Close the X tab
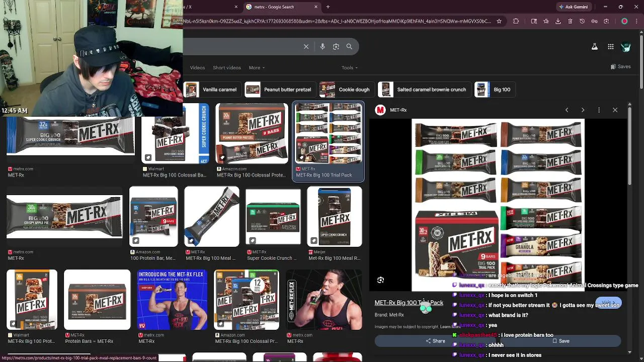The width and height of the screenshot is (644, 362). point(236,7)
